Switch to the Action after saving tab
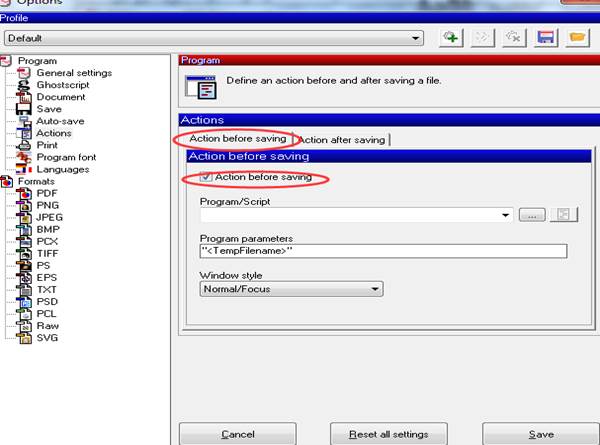Image resolution: width=600 pixels, height=445 pixels. 342,140
